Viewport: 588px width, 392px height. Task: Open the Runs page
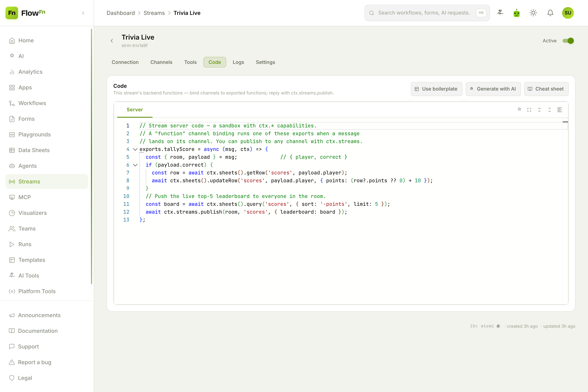coord(47,244)
